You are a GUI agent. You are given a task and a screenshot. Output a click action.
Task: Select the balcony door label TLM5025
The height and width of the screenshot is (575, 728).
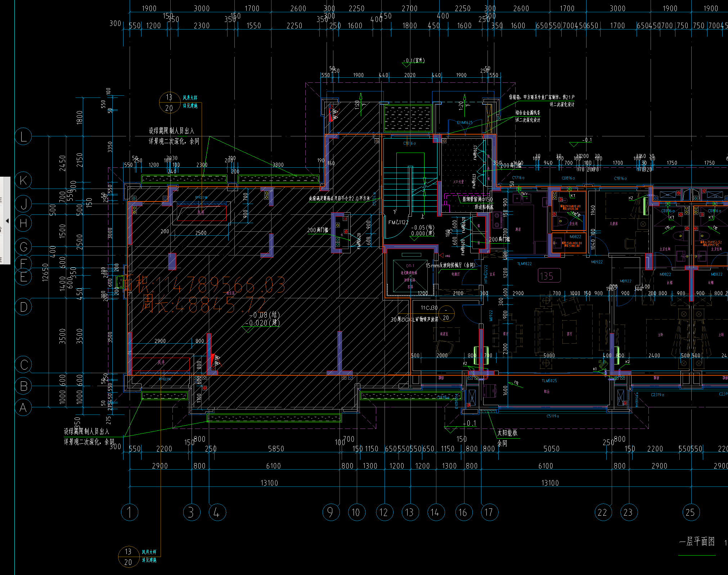pos(549,381)
